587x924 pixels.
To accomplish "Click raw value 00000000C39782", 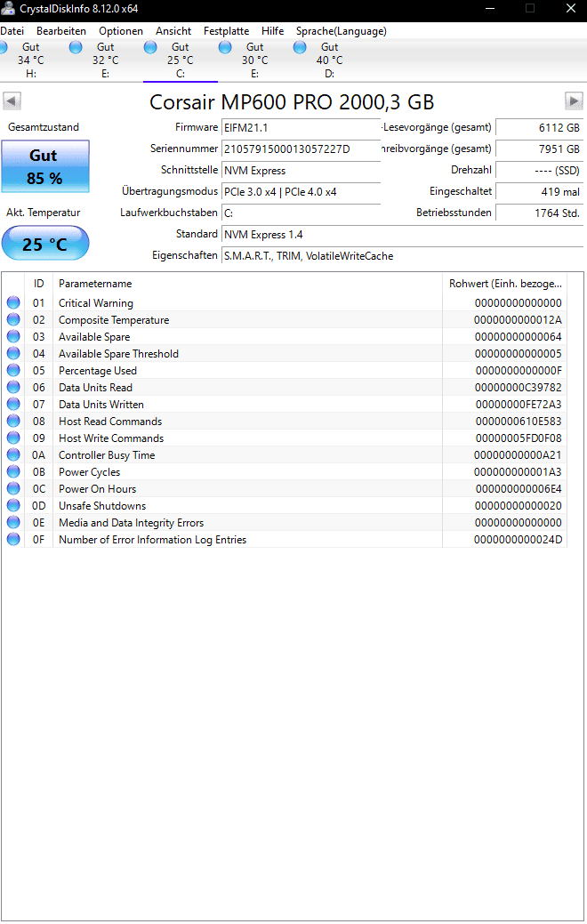I will point(518,387).
